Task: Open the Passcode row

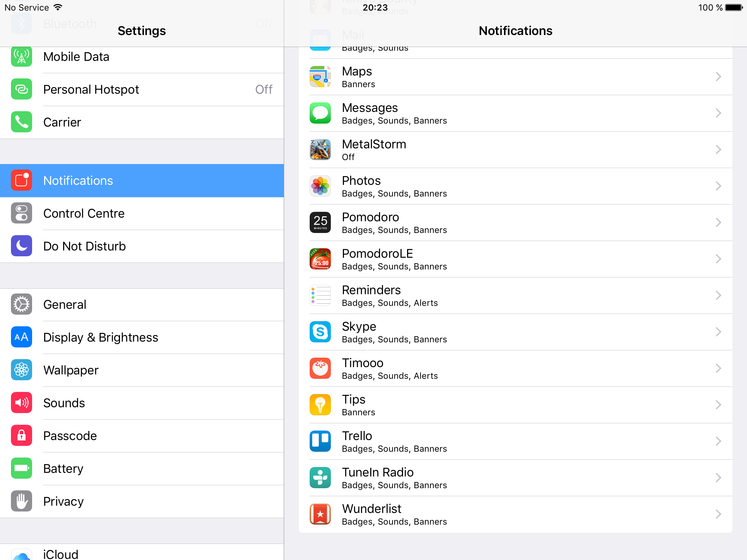Action: click(x=142, y=436)
